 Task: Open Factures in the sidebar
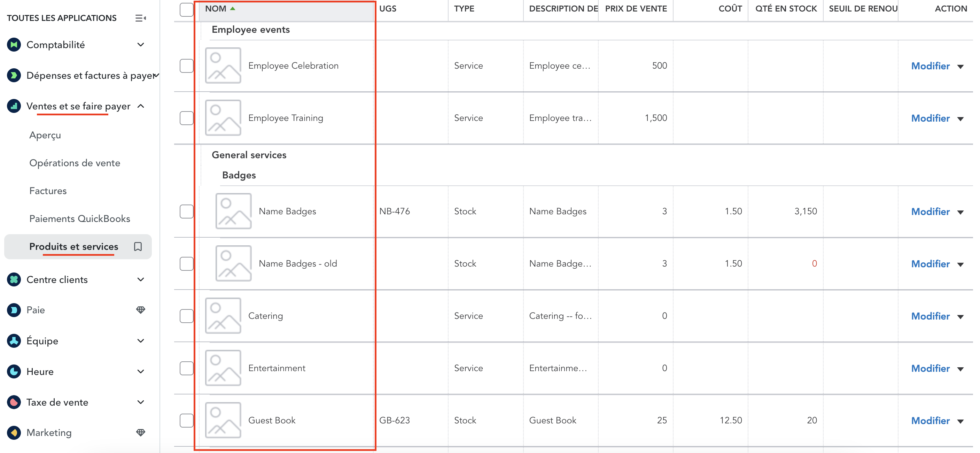[48, 191]
